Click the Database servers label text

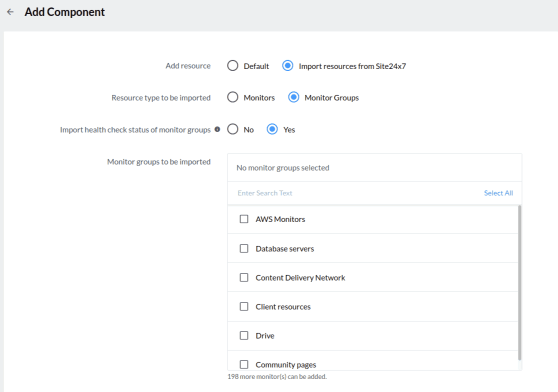pyautogui.click(x=284, y=248)
